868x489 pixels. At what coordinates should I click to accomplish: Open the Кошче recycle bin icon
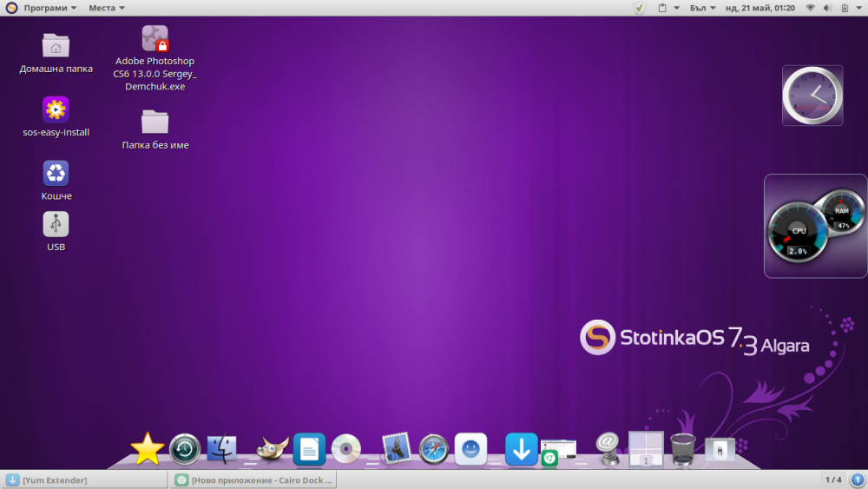[56, 181]
